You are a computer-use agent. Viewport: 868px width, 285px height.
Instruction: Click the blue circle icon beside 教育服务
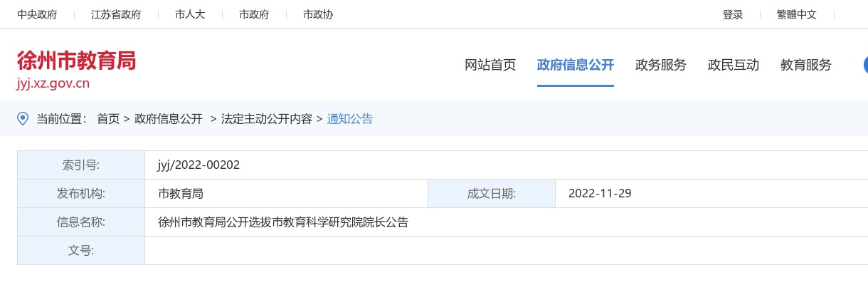pyautogui.click(x=865, y=65)
